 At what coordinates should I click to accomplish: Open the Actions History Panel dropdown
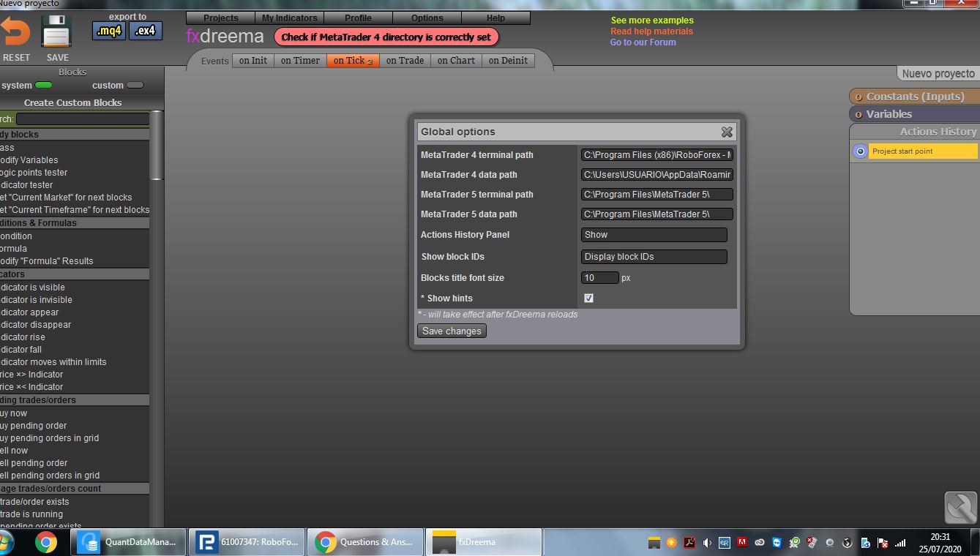[654, 235]
